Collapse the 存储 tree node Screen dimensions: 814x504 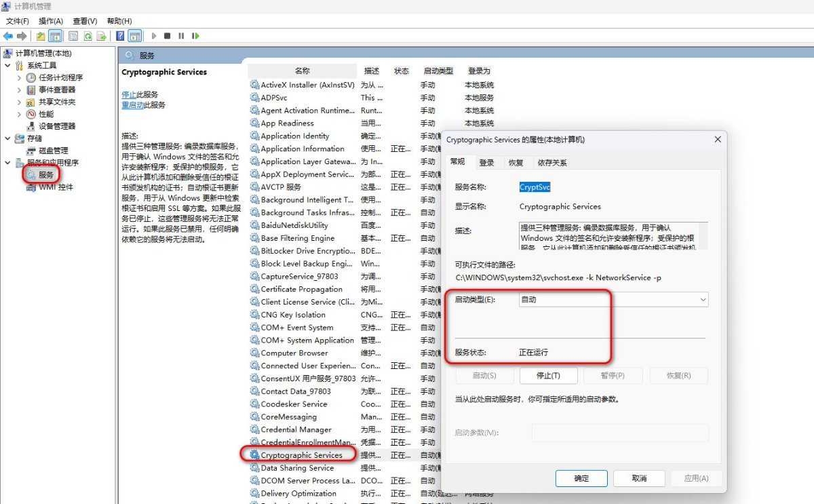[7, 138]
